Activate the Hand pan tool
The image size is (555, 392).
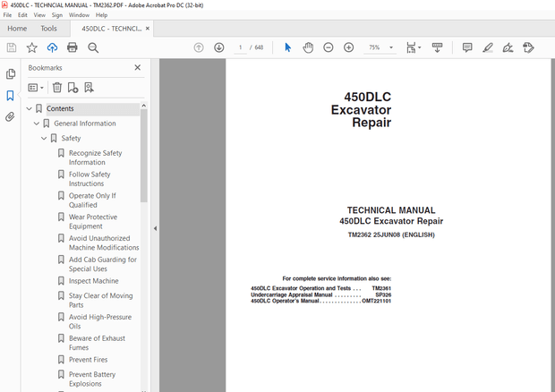pos(308,47)
